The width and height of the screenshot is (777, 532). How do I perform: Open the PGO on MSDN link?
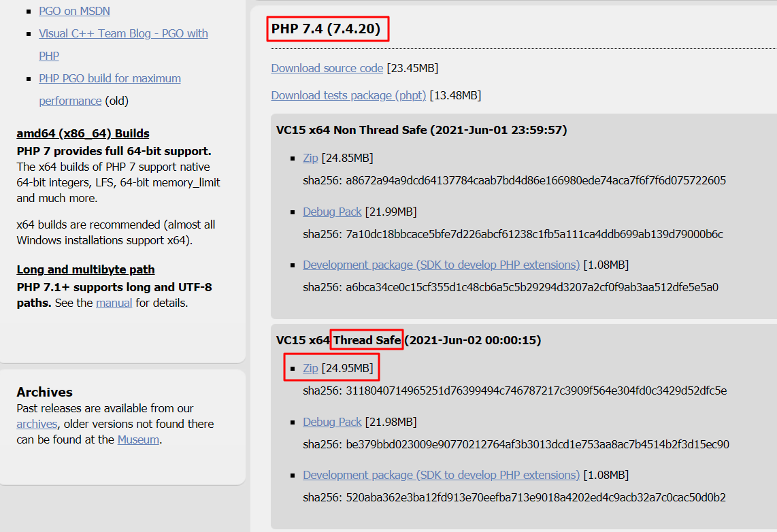(74, 11)
